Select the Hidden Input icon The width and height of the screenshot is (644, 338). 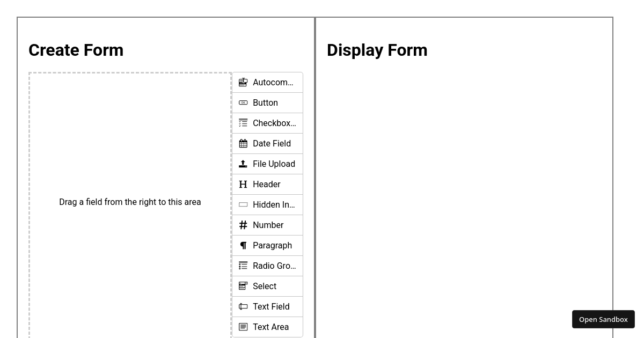(x=243, y=204)
